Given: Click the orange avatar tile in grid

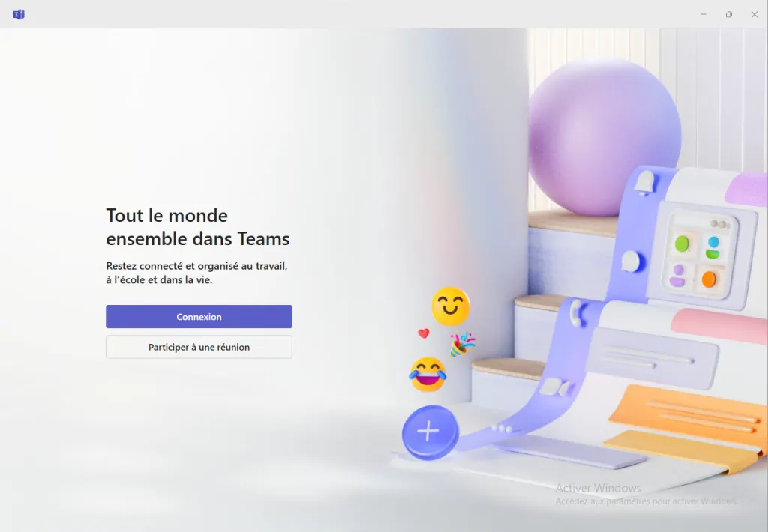Looking at the screenshot, I should pos(709,279).
